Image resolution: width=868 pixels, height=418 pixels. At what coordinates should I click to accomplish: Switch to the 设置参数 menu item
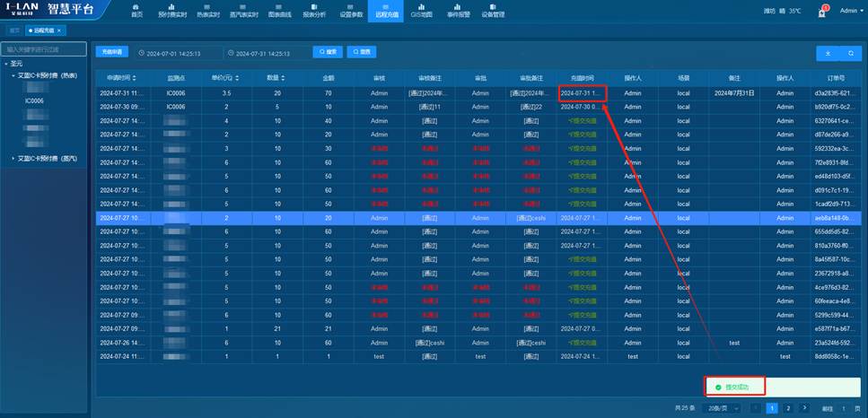point(352,11)
